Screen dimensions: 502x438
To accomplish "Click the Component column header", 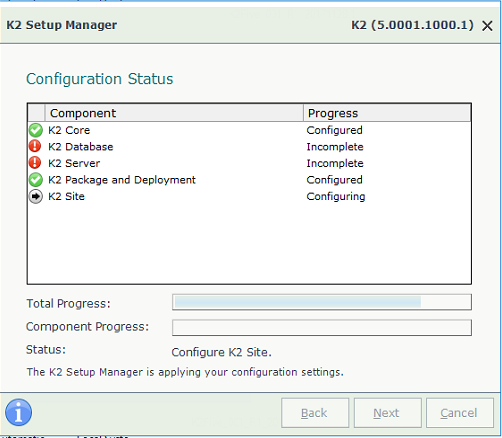I will [x=174, y=113].
